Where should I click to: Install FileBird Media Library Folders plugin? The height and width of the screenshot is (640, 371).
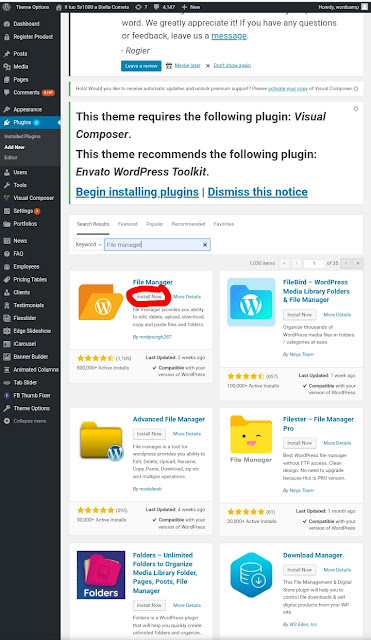299,315
